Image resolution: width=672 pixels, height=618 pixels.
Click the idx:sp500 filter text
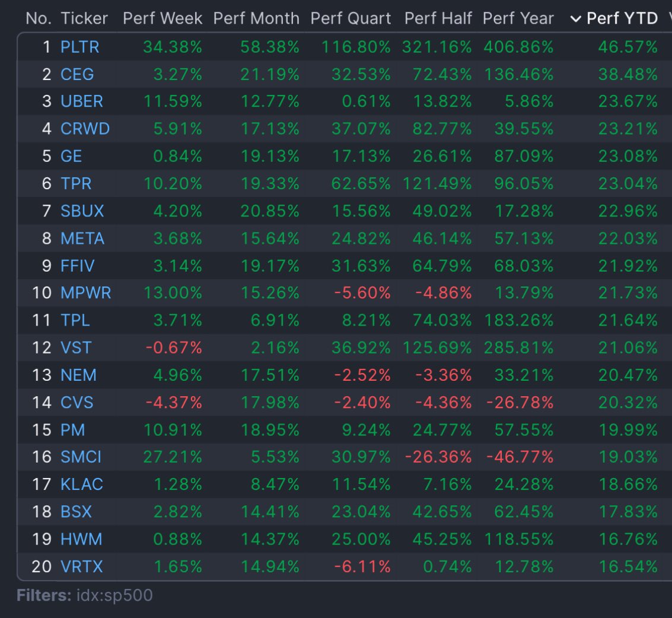tap(114, 595)
